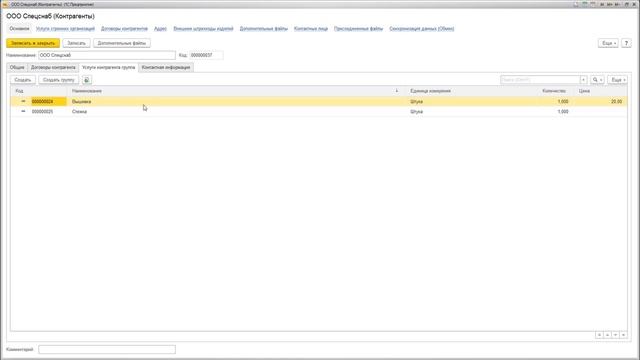This screenshot has width=640, height=360.
Task: Click the 'Создать' button in the list toolbar
Action: tap(23, 80)
